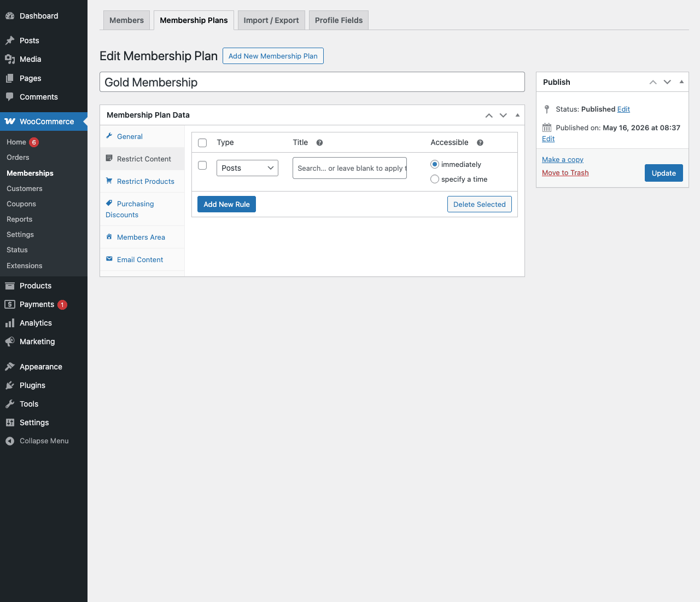Click the envelope icon beside Email Content
This screenshot has width=700, height=602.
click(x=109, y=259)
